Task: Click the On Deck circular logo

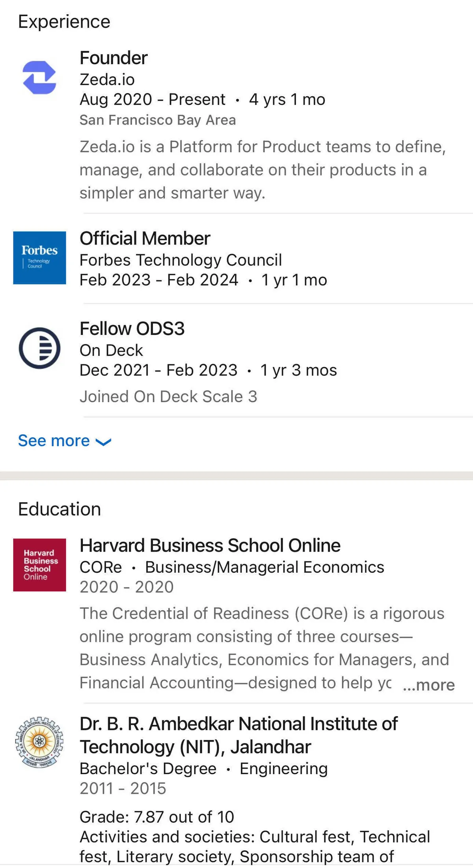Action: click(x=39, y=348)
